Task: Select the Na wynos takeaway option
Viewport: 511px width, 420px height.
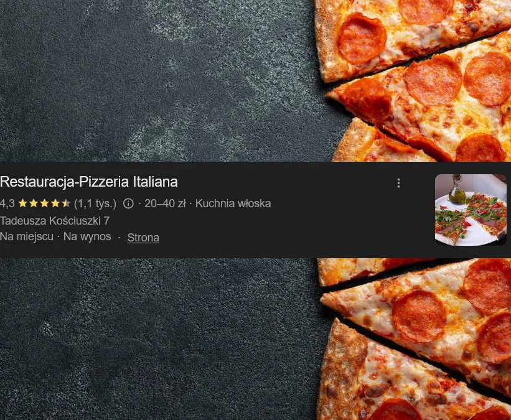Action: (x=87, y=236)
